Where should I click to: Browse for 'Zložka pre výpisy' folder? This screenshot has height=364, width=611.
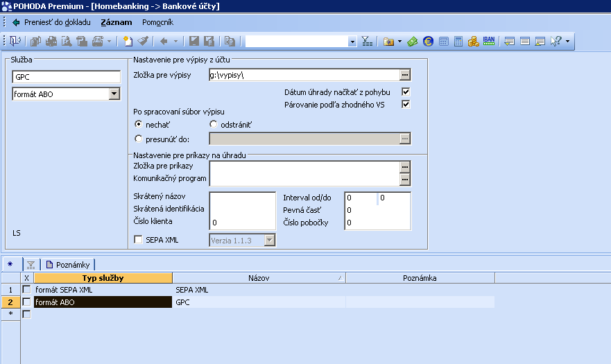(405, 75)
